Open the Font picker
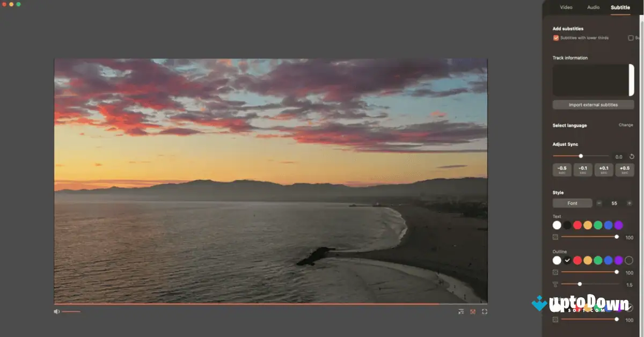Image resolution: width=644 pixels, height=337 pixels. coord(573,203)
